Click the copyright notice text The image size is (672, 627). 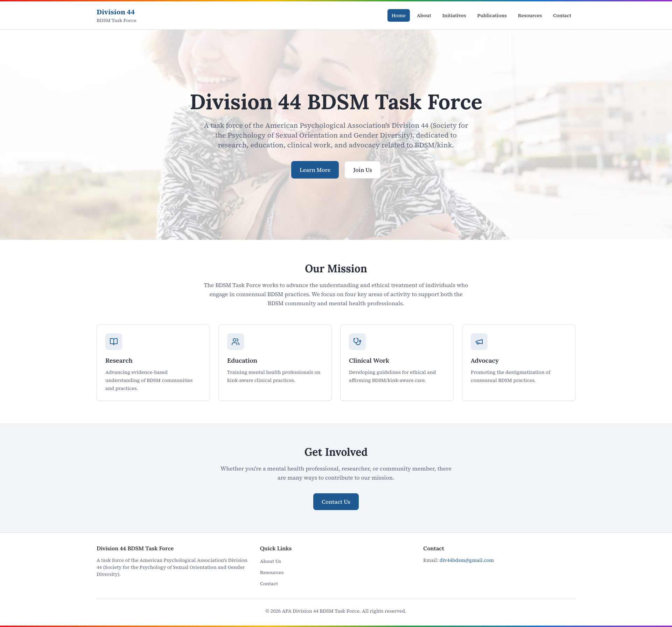pyautogui.click(x=336, y=611)
